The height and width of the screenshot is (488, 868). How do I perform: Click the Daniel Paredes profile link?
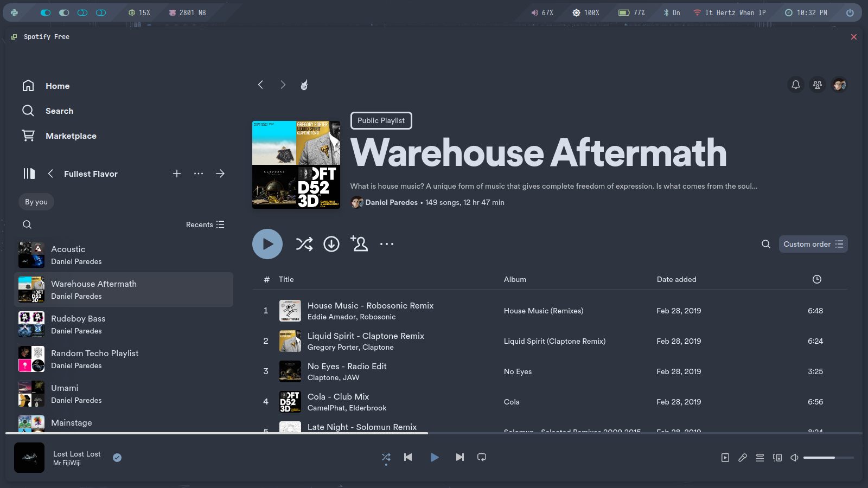pyautogui.click(x=391, y=202)
